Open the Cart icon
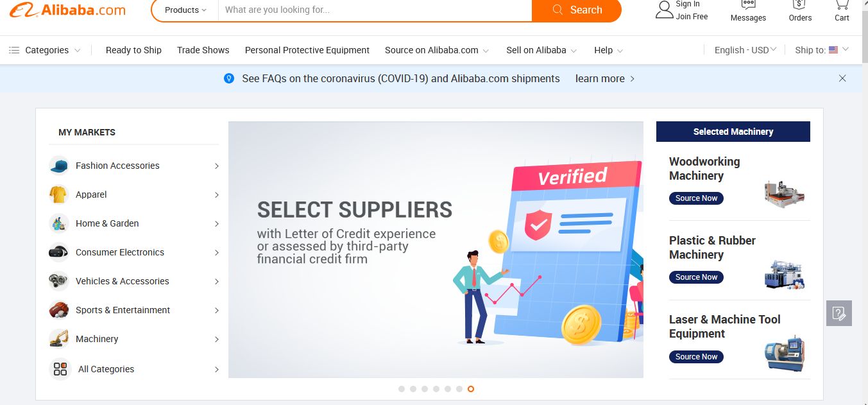The image size is (868, 405). click(842, 5)
